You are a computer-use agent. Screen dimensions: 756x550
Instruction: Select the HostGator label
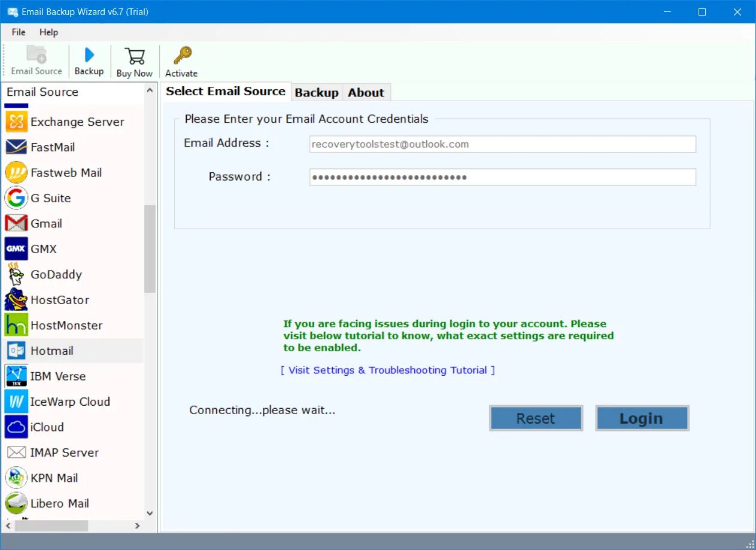click(60, 300)
